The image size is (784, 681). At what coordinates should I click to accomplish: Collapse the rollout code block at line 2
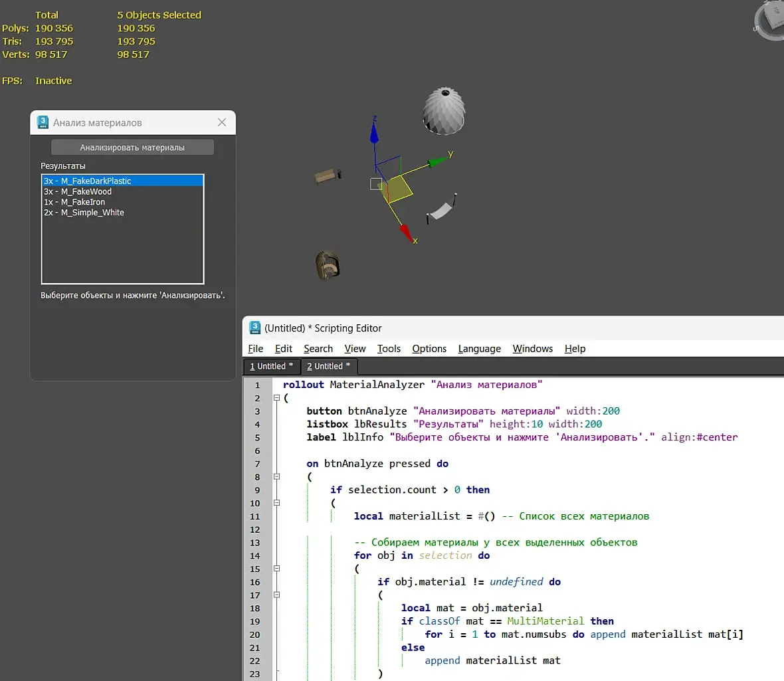pyautogui.click(x=276, y=398)
